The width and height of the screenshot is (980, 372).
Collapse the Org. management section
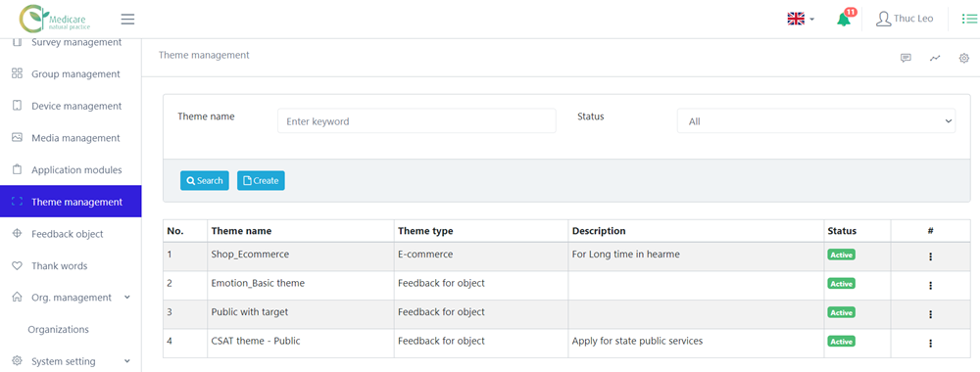[x=71, y=298]
